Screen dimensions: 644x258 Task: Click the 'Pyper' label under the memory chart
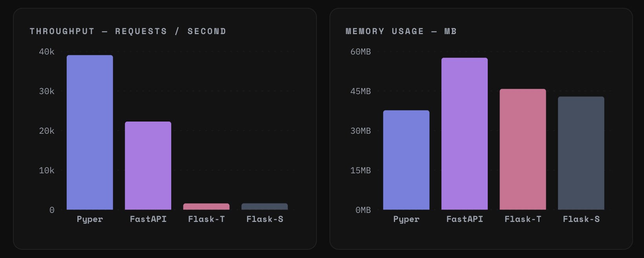point(406,220)
